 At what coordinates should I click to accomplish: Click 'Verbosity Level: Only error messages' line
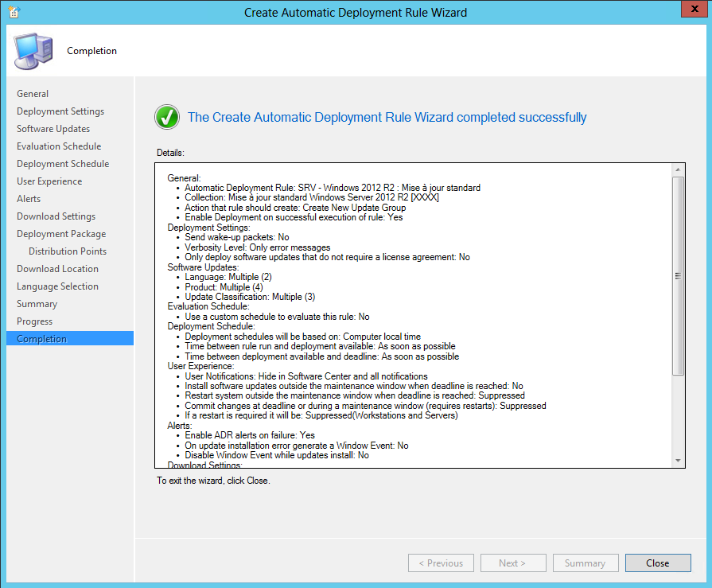pos(258,247)
